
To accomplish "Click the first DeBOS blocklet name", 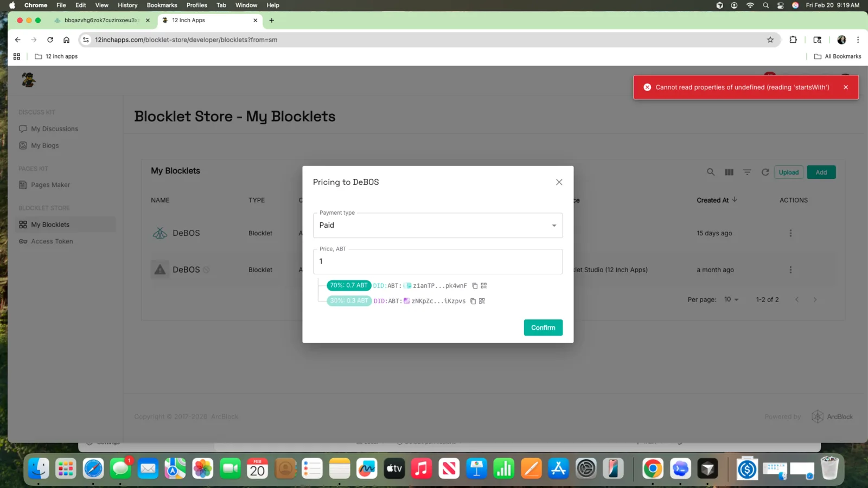I will point(186,233).
